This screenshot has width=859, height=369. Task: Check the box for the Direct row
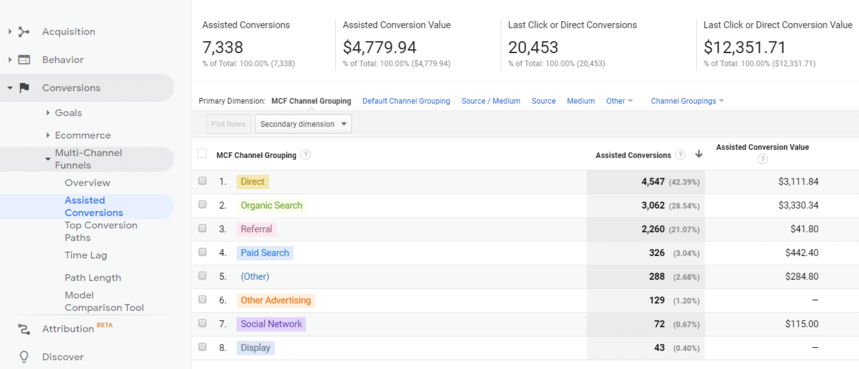[x=202, y=181]
